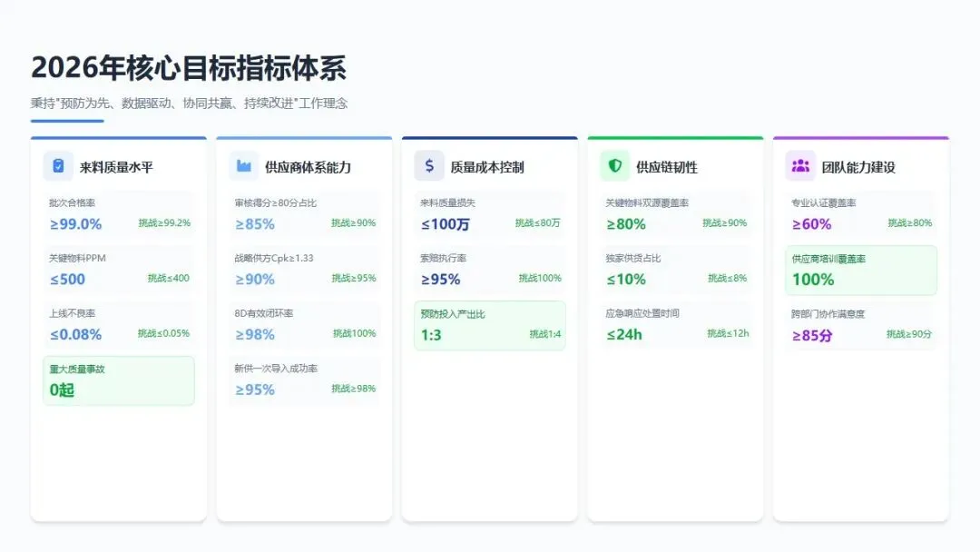The height and width of the screenshot is (552, 980).
Task: Click the 应急响应处置时间 label
Action: (642, 312)
